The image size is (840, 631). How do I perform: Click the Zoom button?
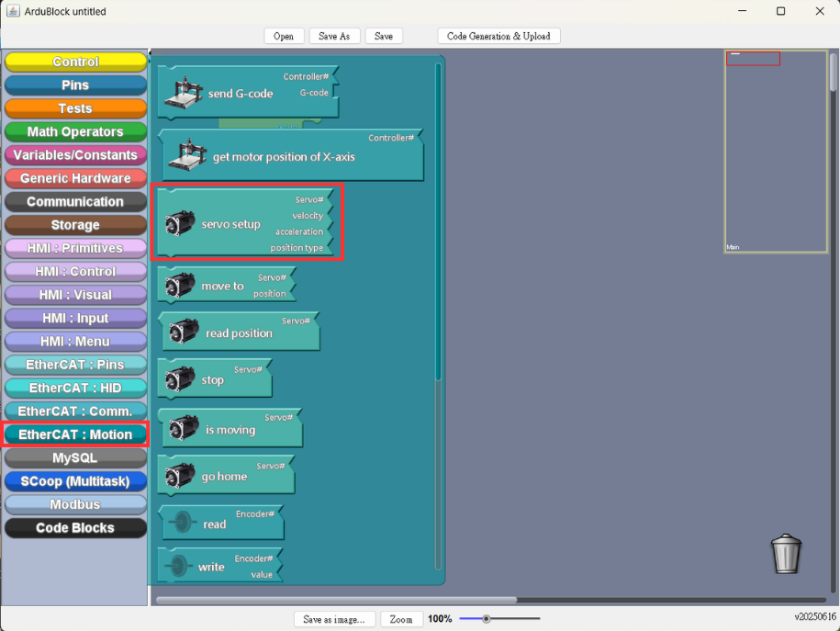coord(401,619)
